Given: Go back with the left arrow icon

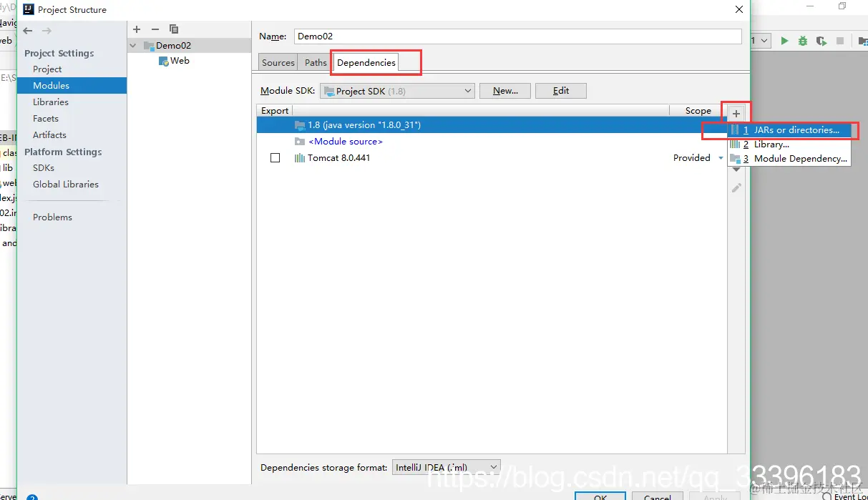Looking at the screenshot, I should click(x=28, y=31).
